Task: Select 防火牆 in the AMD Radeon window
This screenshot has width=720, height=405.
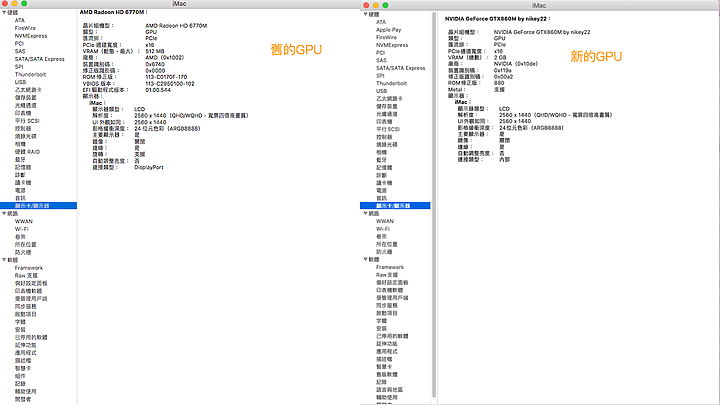Action: tap(22, 252)
